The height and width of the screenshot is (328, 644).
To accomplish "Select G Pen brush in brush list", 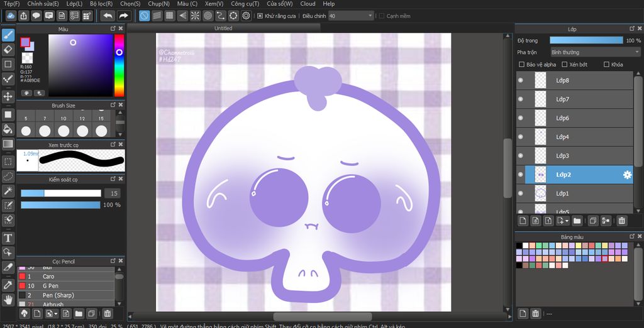I will (66, 286).
